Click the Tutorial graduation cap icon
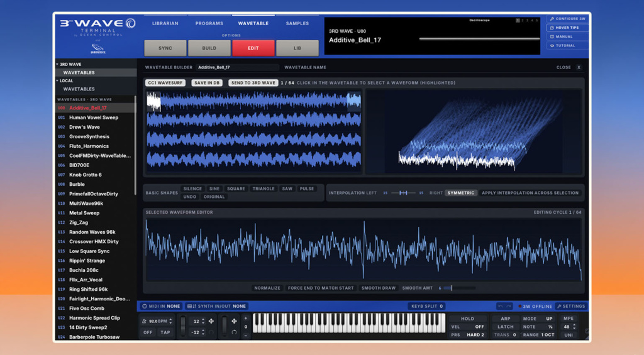The width and height of the screenshot is (644, 355). (552, 46)
